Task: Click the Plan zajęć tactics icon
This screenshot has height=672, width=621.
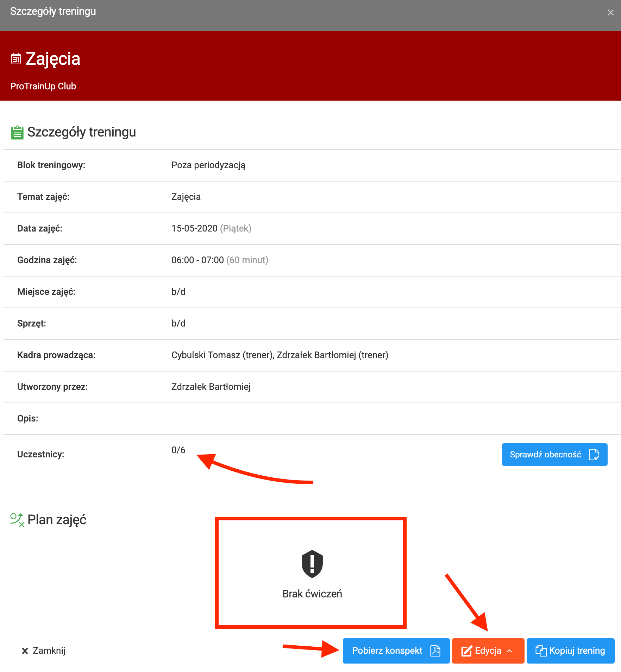Action: click(17, 520)
